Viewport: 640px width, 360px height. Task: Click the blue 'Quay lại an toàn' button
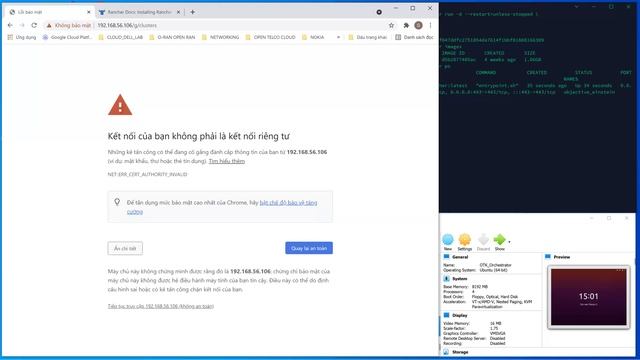coord(309,248)
